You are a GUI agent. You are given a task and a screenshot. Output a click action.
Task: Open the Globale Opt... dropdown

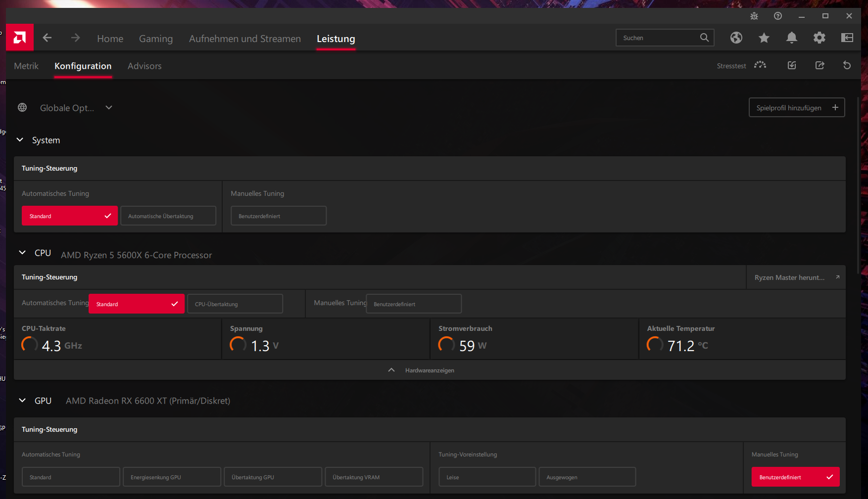[x=76, y=108]
